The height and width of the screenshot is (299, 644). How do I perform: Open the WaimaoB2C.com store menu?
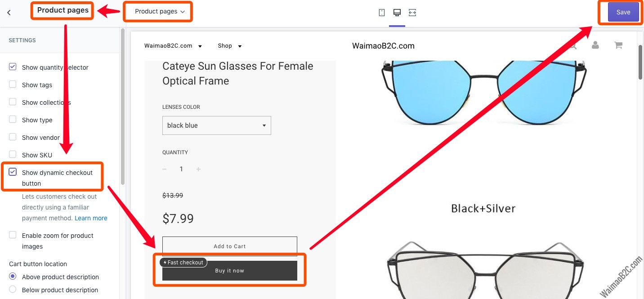[173, 45]
